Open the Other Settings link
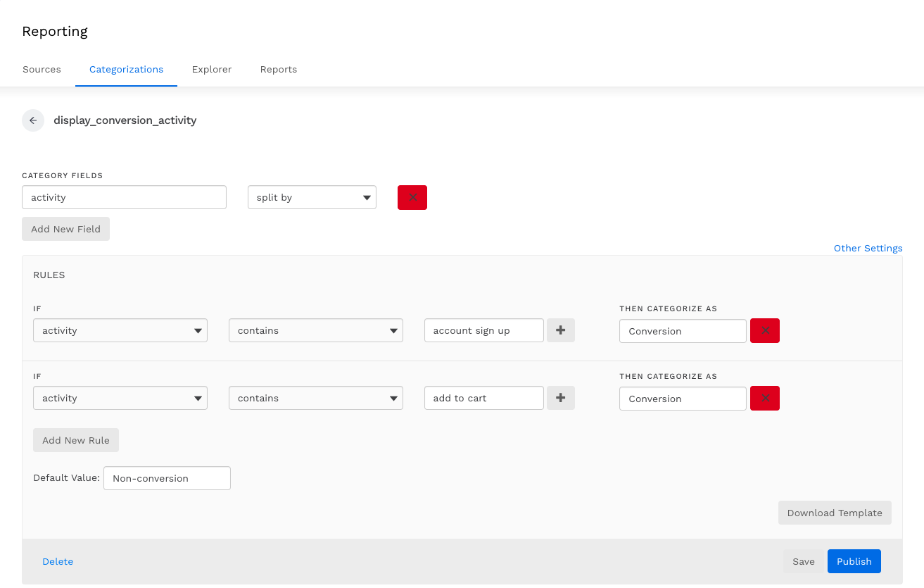This screenshot has width=924, height=588. (x=868, y=249)
